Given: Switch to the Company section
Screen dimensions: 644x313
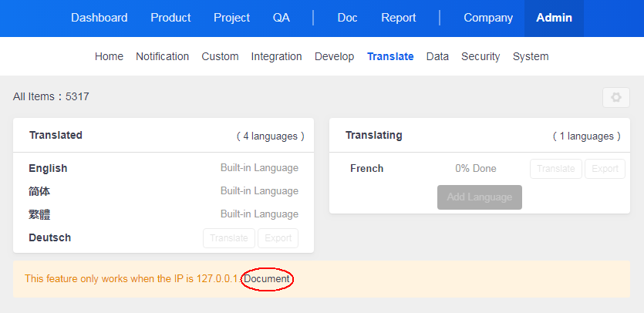Looking at the screenshot, I should [x=488, y=18].
